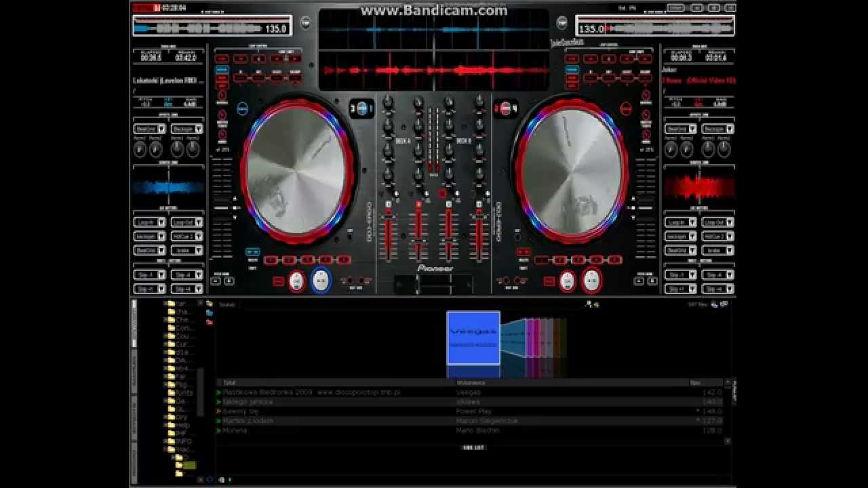
Task: Click the round button beside the right BPM display
Action: [561, 23]
